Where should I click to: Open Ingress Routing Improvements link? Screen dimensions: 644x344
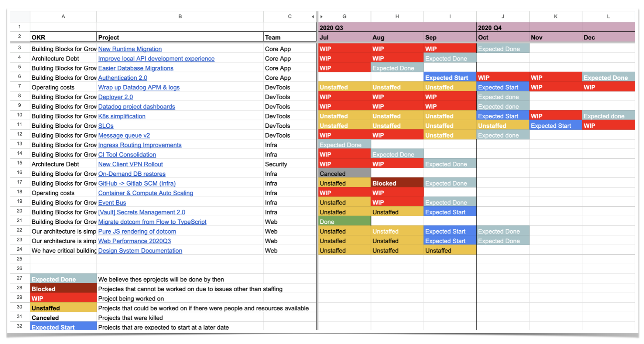[x=140, y=145]
